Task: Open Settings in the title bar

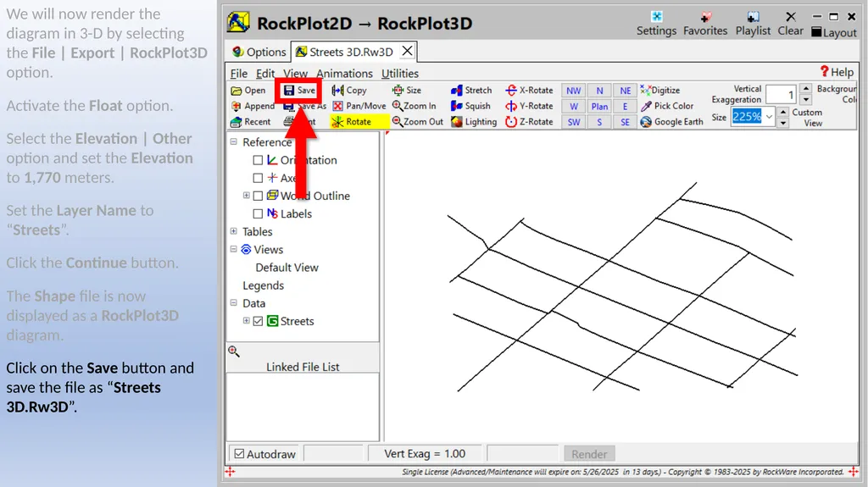Action: pos(657,24)
